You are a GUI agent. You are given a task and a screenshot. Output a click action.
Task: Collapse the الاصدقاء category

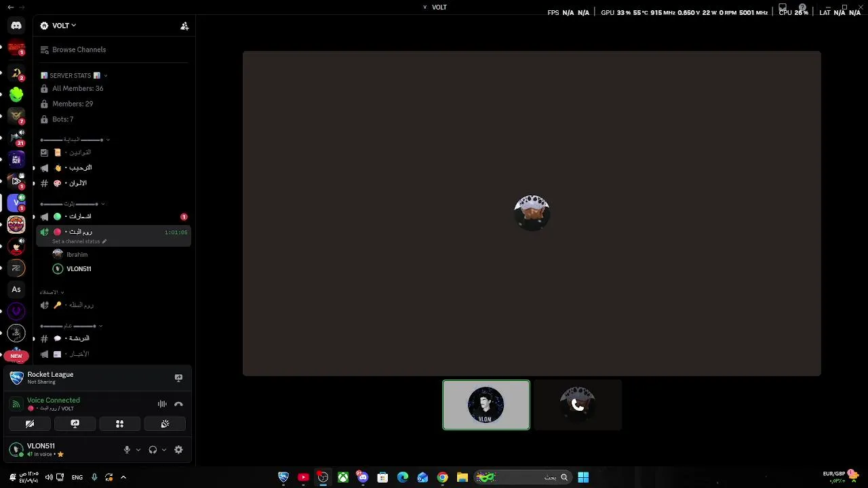click(51, 292)
